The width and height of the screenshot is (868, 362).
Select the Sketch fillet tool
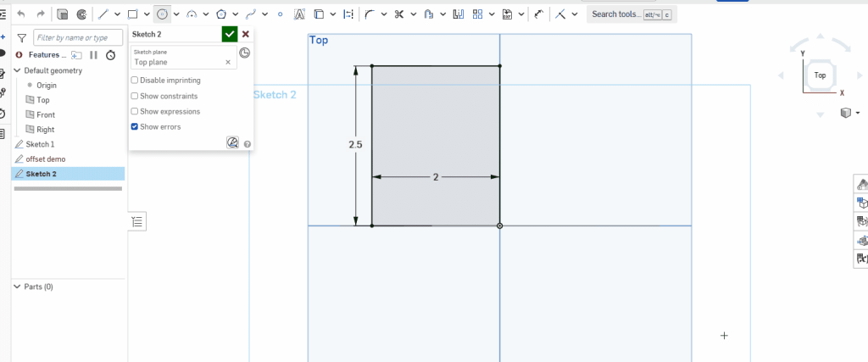(370, 14)
